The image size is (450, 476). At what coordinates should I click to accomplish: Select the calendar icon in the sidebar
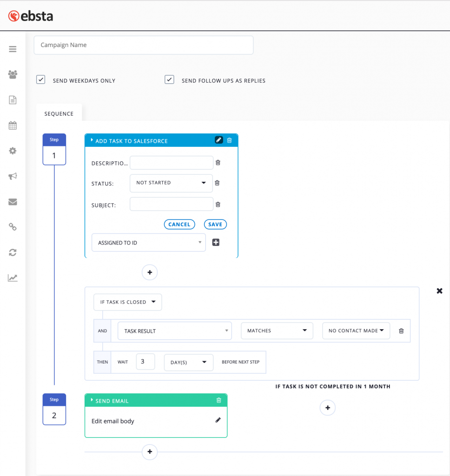(x=13, y=125)
